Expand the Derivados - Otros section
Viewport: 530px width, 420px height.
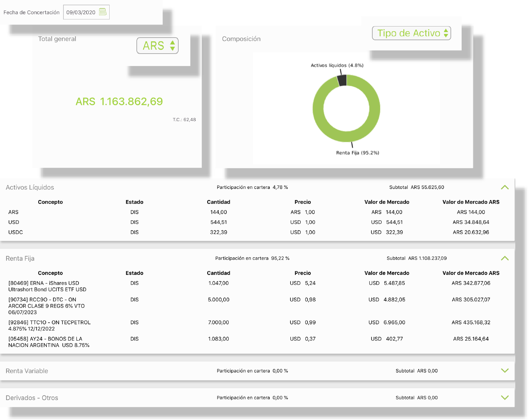pos(504,398)
